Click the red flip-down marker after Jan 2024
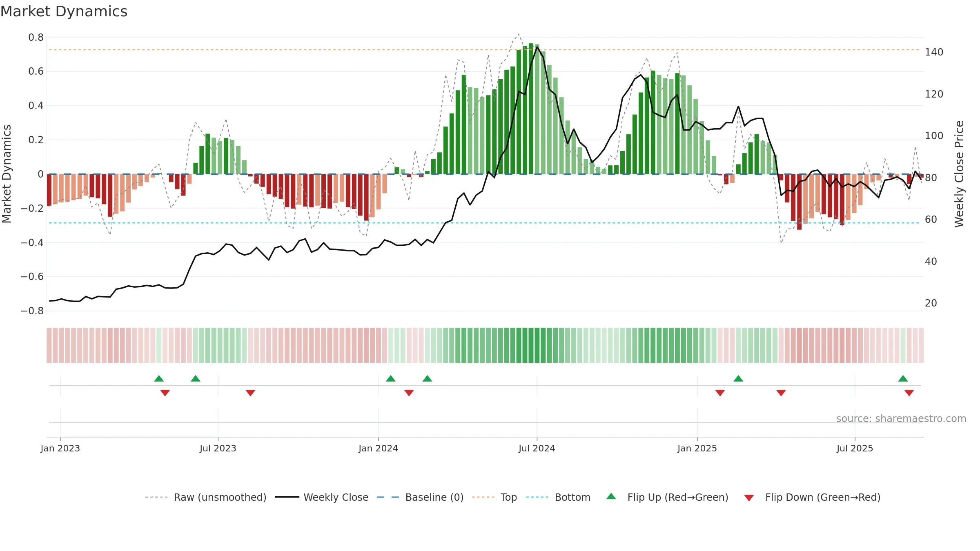Viewport: 980px width, 551px height. pyautogui.click(x=409, y=393)
